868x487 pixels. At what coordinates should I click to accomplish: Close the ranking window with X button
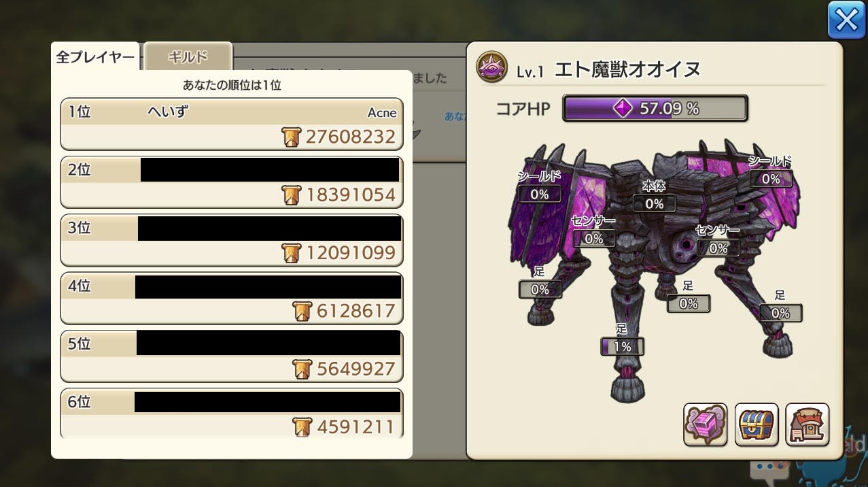click(846, 20)
